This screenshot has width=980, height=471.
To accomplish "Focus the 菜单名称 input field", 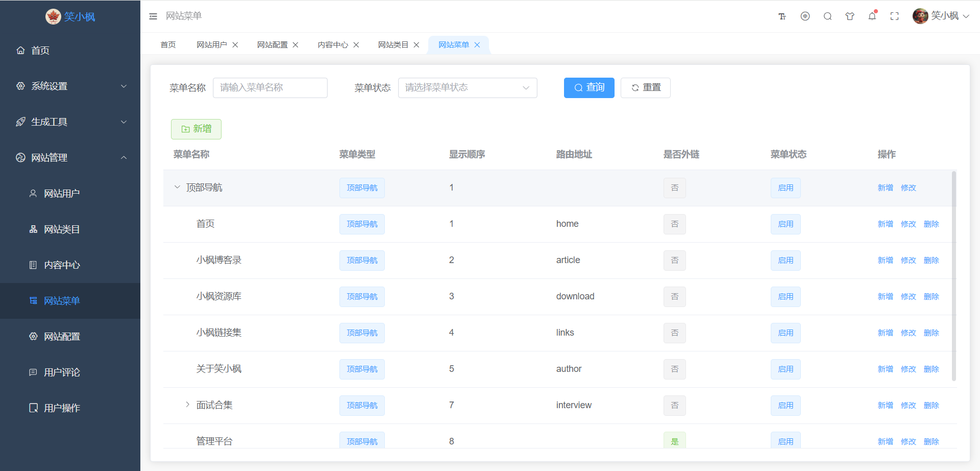I will point(270,88).
